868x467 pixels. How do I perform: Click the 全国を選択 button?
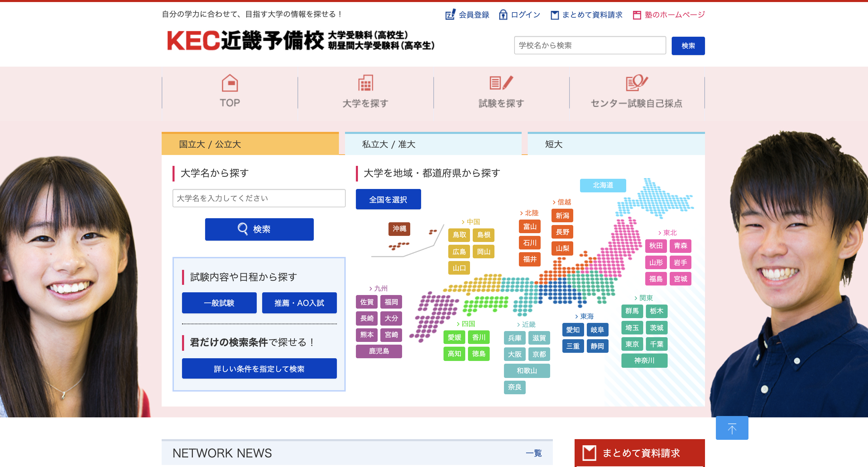click(388, 200)
